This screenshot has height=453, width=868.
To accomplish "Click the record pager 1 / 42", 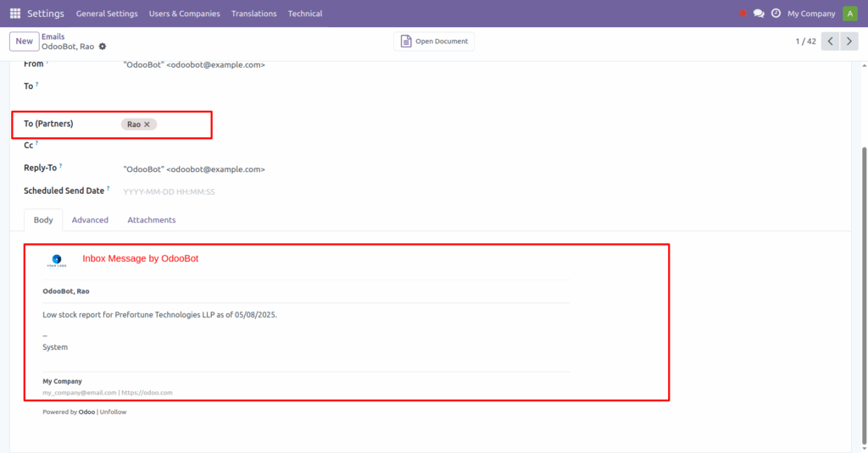I will click(805, 41).
